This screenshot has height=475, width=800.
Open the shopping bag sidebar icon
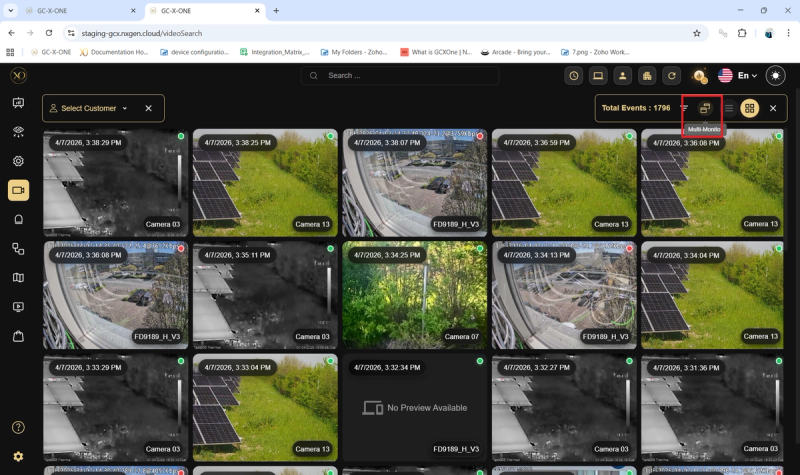(x=18, y=336)
